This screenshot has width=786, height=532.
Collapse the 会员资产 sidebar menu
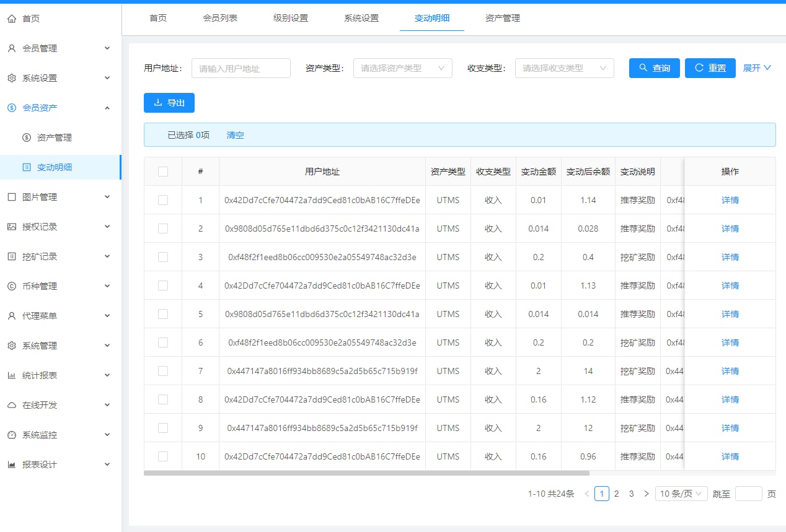(x=107, y=108)
